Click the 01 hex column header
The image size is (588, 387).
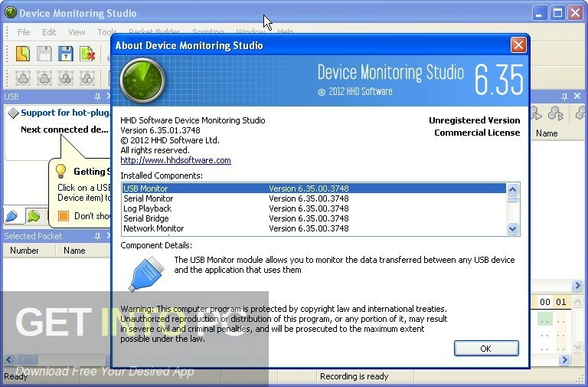(561, 302)
